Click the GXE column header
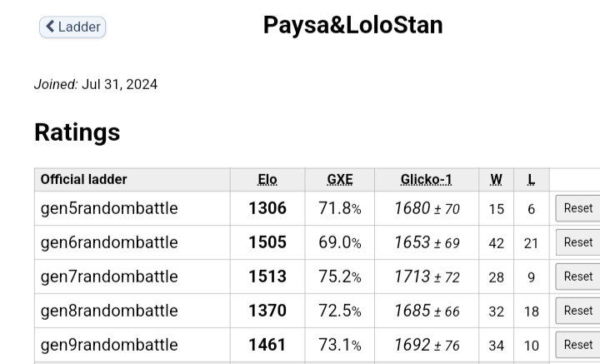Image resolution: width=600 pixels, height=364 pixels. [x=340, y=179]
